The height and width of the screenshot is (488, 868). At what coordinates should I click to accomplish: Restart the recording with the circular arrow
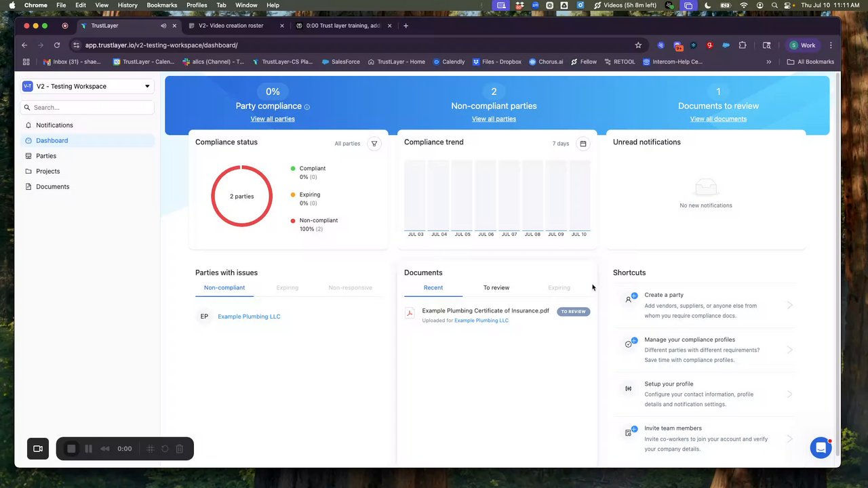click(165, 449)
